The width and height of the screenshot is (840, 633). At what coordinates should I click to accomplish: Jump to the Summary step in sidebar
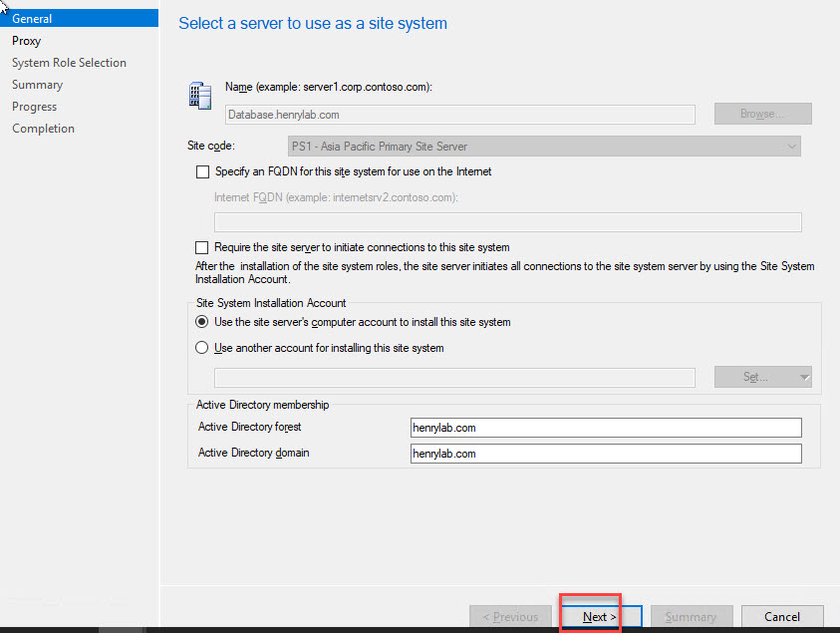pyautogui.click(x=37, y=85)
